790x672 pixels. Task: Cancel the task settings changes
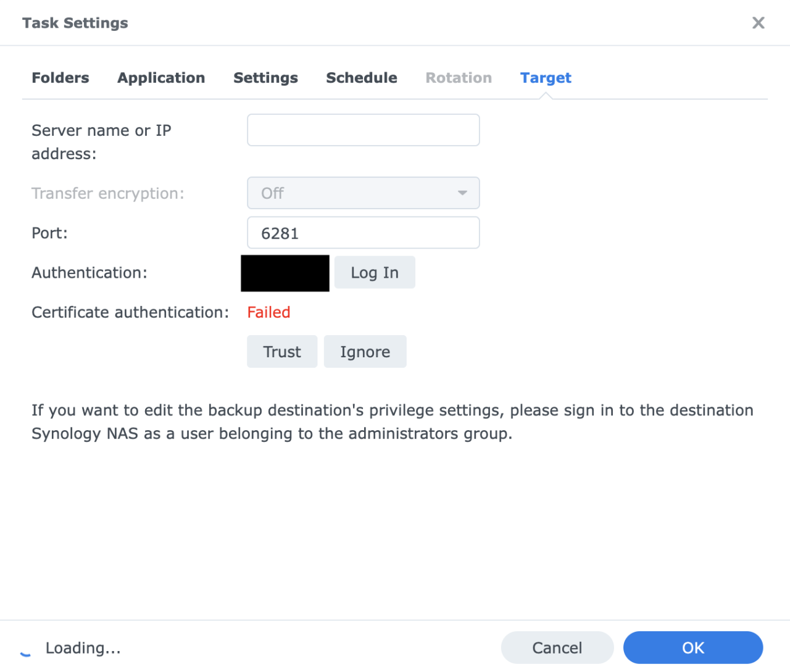(557, 647)
